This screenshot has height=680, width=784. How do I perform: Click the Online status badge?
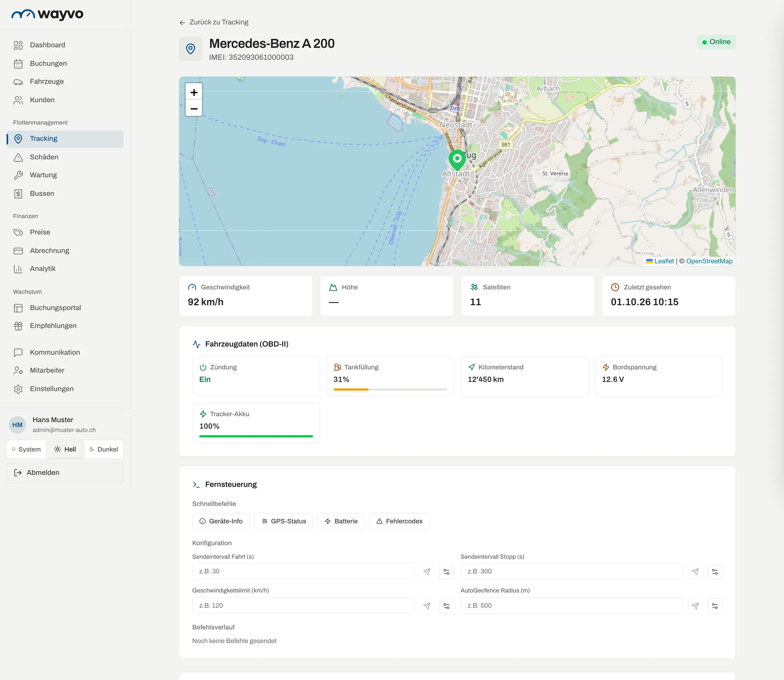[x=716, y=42]
